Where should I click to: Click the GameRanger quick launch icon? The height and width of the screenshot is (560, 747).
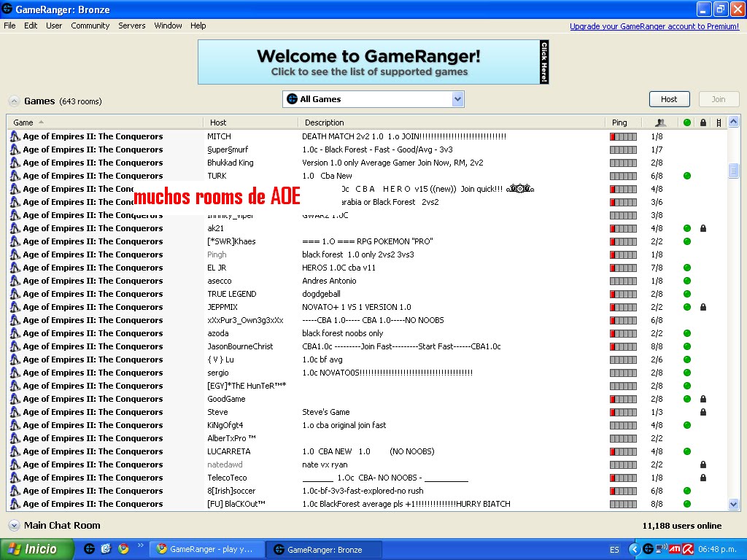click(89, 549)
